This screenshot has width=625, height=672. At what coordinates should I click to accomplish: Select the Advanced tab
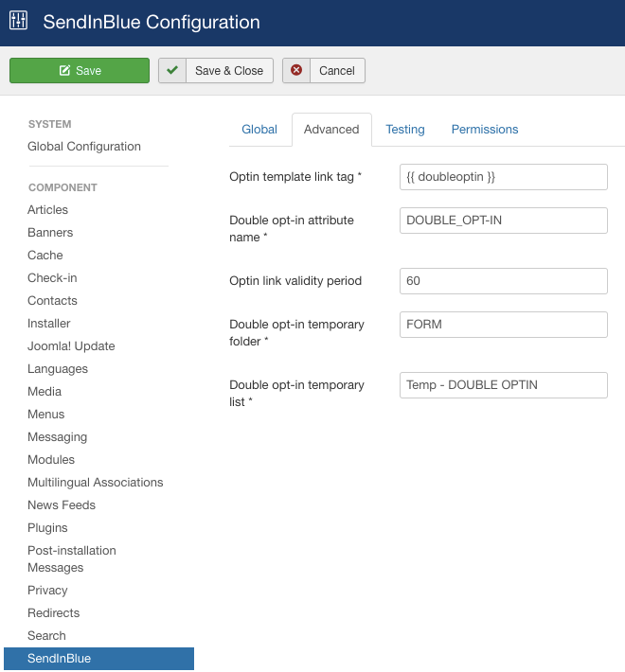coord(331,130)
